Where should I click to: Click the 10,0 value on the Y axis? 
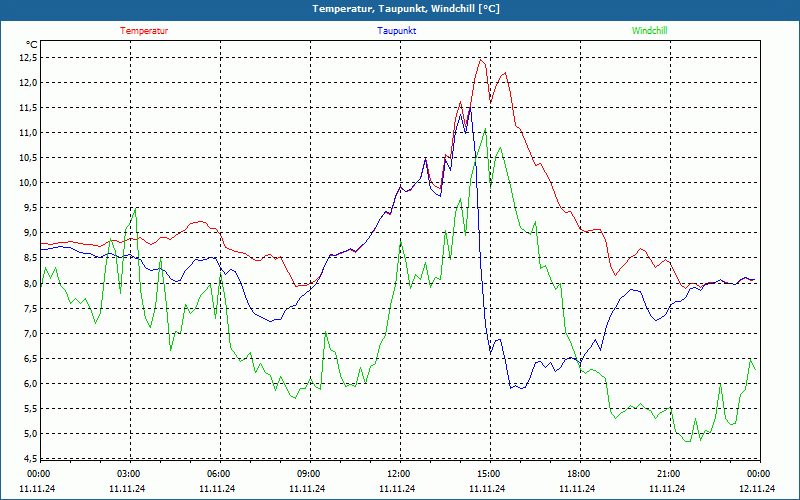click(x=29, y=183)
